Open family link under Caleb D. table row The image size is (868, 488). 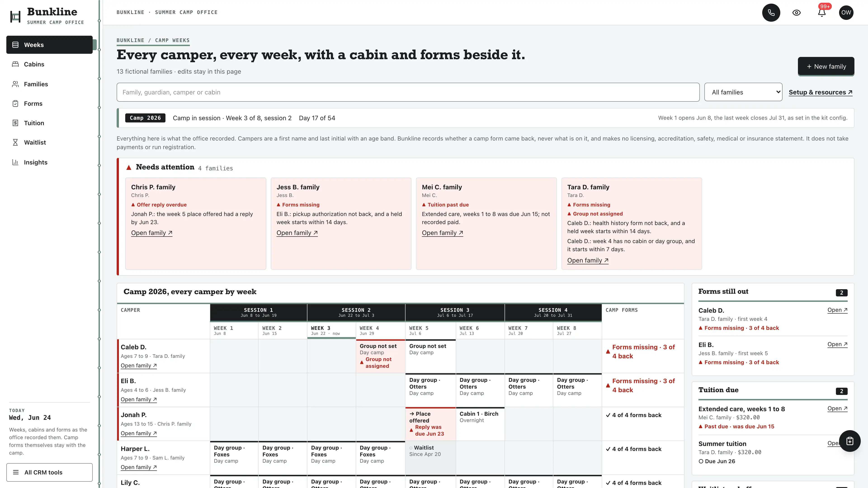[139, 365]
